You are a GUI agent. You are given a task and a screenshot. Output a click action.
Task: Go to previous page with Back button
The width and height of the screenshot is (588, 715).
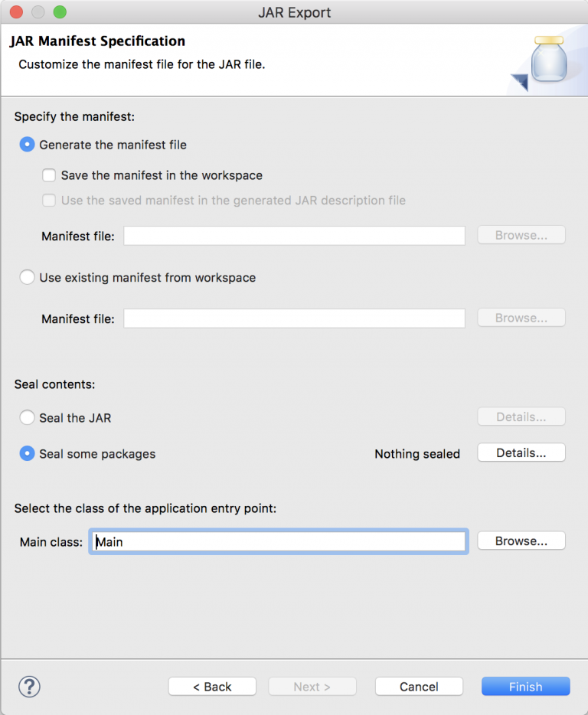tap(212, 687)
